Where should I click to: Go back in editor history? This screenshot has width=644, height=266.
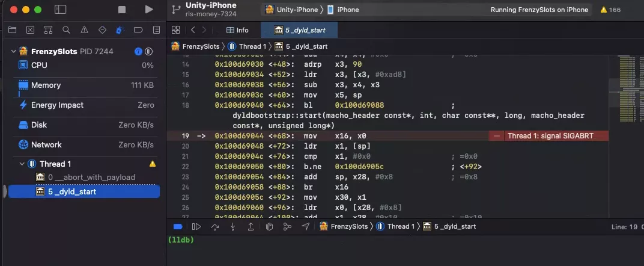[x=193, y=30]
